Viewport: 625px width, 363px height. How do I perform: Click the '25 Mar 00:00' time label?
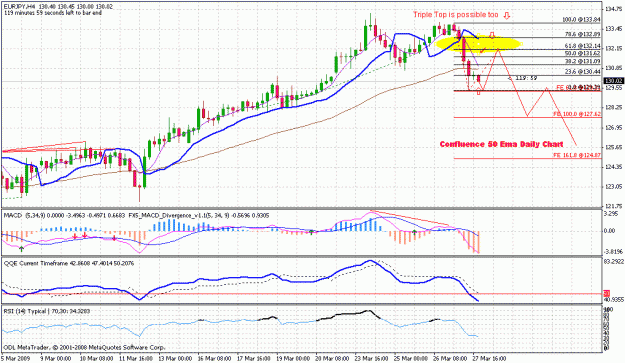click(411, 359)
